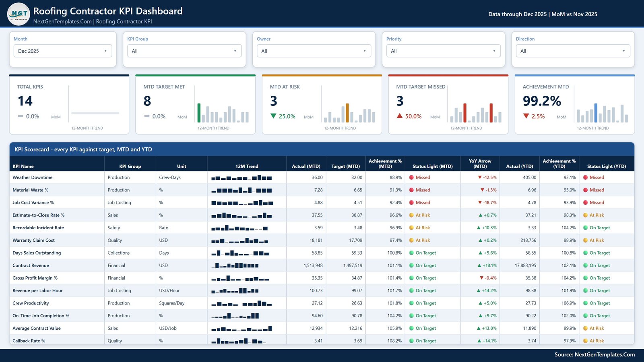Click the green up arrow for Contract Revenue YoY

(479, 265)
